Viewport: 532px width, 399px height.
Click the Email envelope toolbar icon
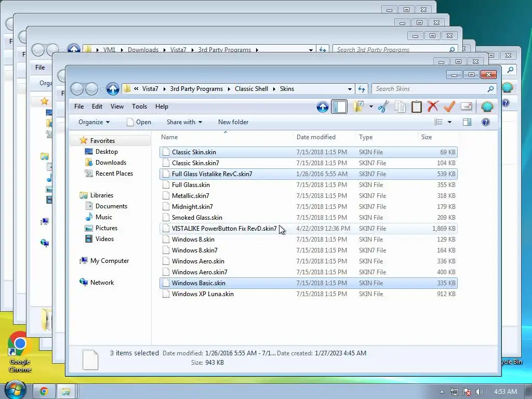coord(467,107)
